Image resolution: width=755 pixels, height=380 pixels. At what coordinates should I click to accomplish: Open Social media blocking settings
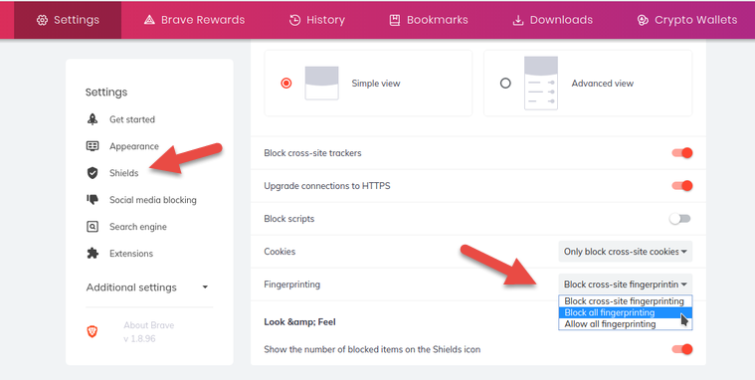153,200
